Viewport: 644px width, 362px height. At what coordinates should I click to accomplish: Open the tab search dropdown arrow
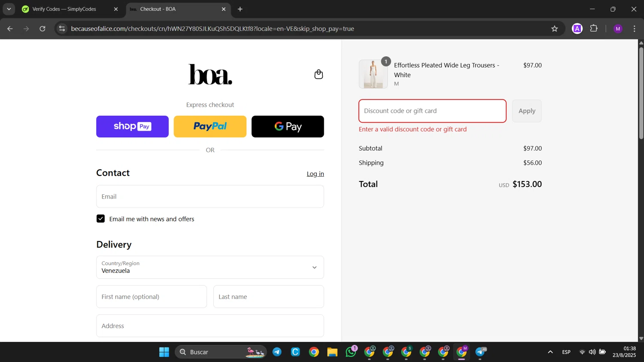coord(9,9)
